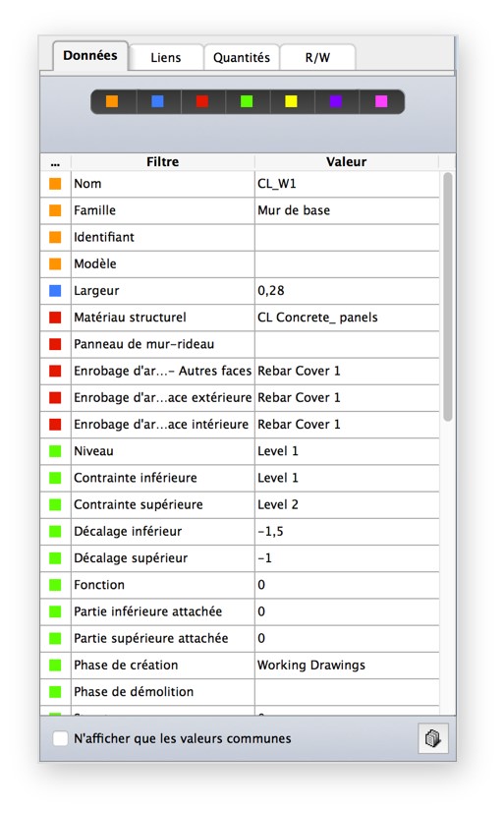Select the blue category filter in toolbar
The width and height of the screenshot is (504, 813).
pos(157,101)
